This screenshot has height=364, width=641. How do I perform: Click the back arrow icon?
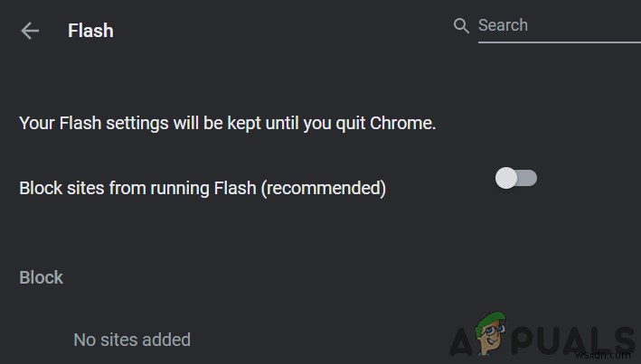pyautogui.click(x=30, y=31)
